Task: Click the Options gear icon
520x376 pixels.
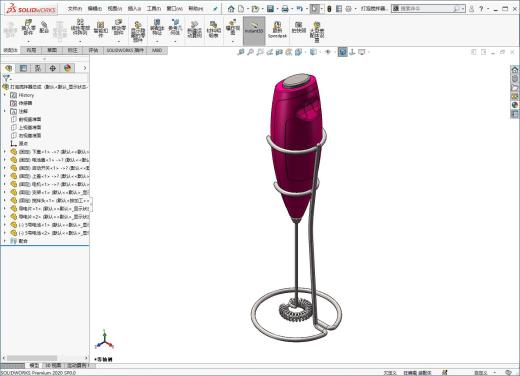Action: coord(348,9)
